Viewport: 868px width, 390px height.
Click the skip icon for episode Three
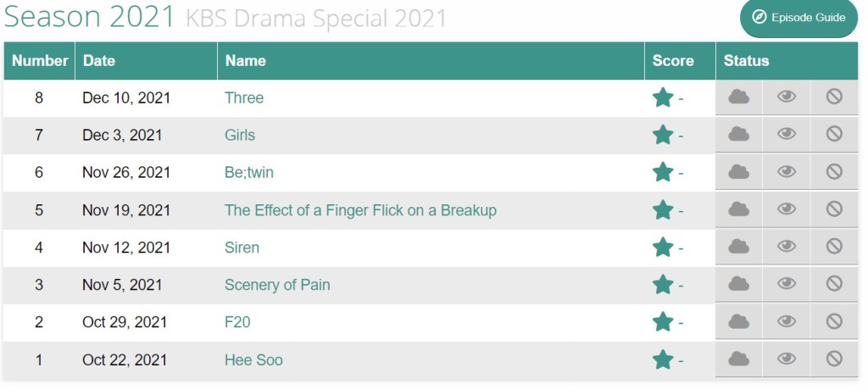[834, 97]
